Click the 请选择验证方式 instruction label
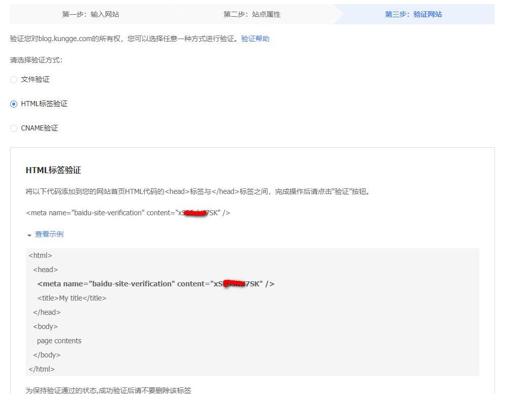 37,60
